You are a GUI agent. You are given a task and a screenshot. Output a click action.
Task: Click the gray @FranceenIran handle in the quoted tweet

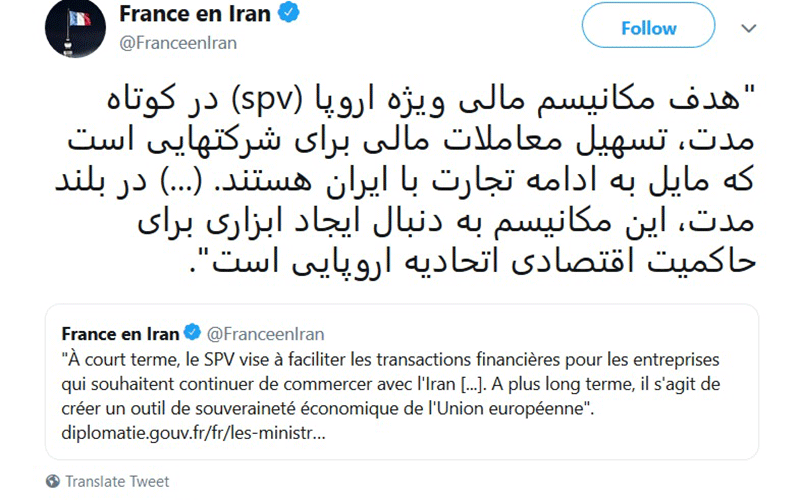tap(264, 333)
